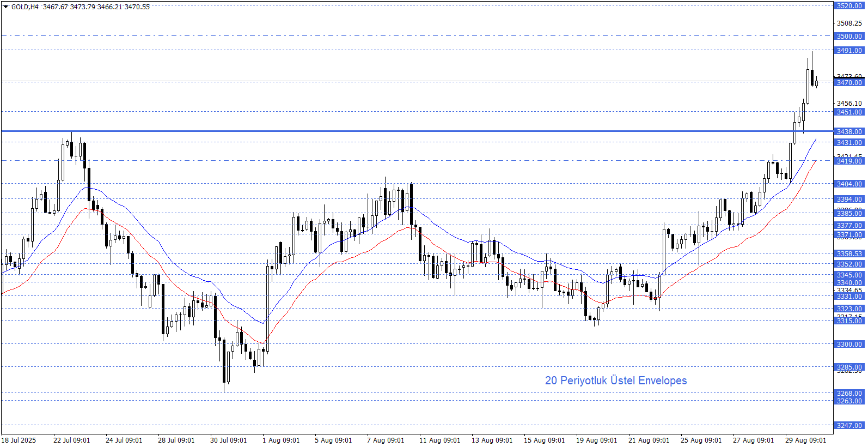The width and height of the screenshot is (868, 447).
Task: Click the 3247.00 price level label
Action: click(849, 426)
